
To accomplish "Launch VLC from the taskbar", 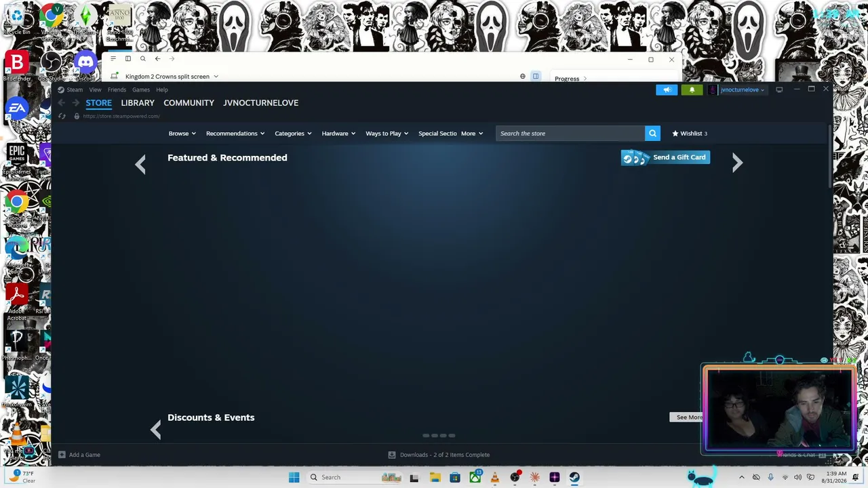I will click(x=495, y=477).
